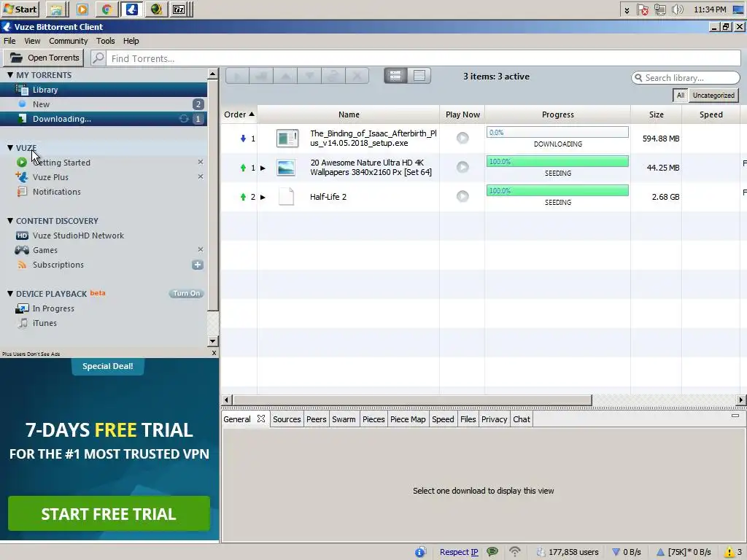
Task: Click the wifi signal status icon
Action: pyautogui.click(x=514, y=552)
